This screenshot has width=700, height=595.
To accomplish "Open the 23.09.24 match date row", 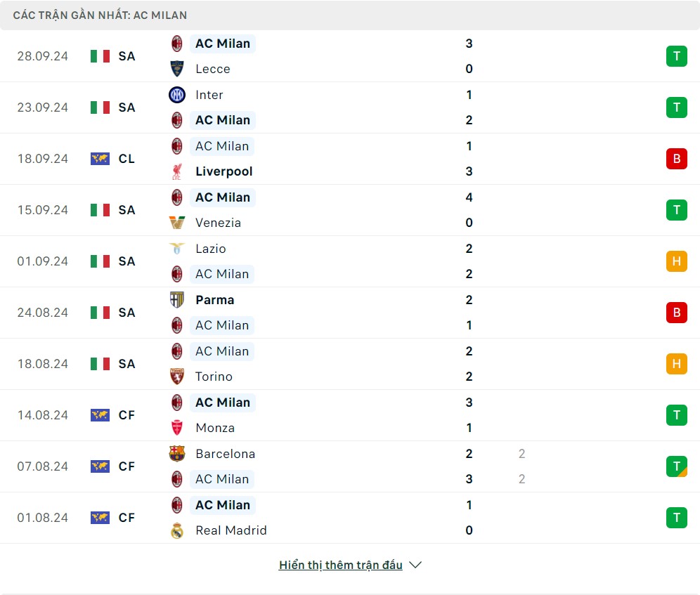I will coord(43,107).
